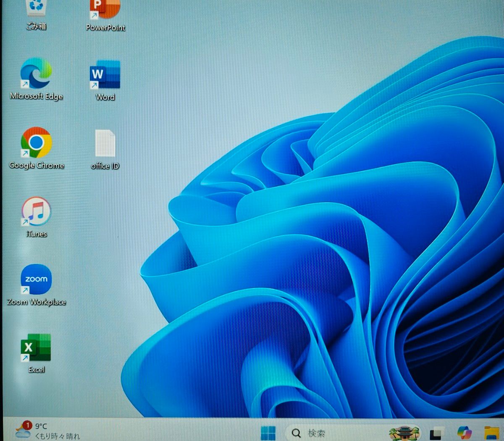Launch Copilot from the taskbar
The image size is (504, 441).
coord(464,433)
